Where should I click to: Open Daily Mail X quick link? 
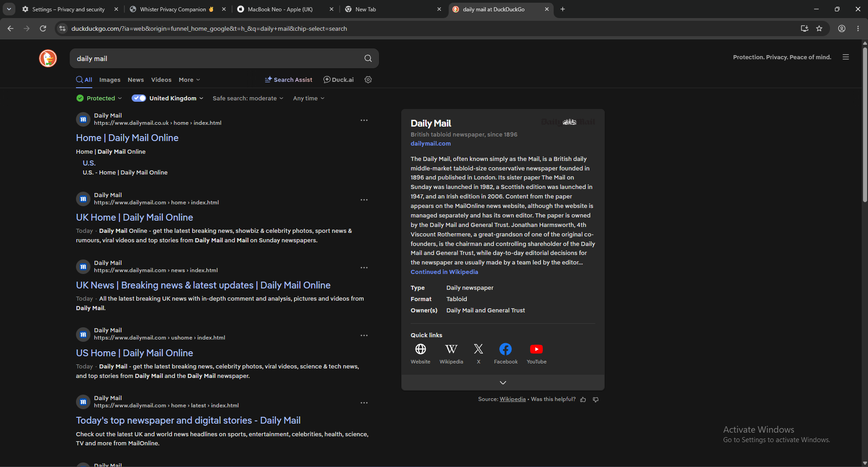click(x=479, y=354)
